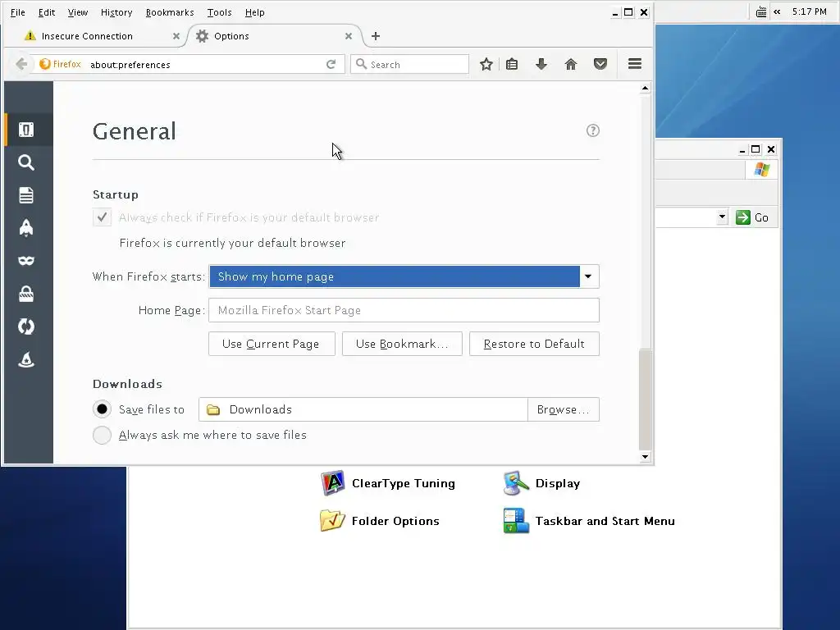
Task: Click the back arrow navigation button
Action: click(21, 64)
